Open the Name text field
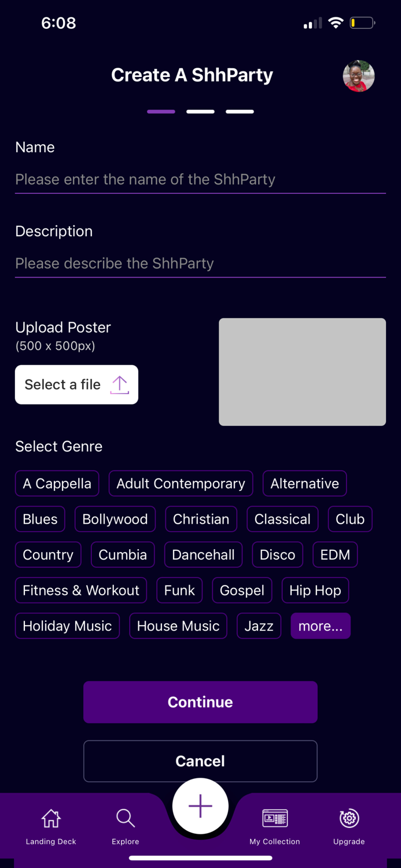The width and height of the screenshot is (401, 868). 200,179
